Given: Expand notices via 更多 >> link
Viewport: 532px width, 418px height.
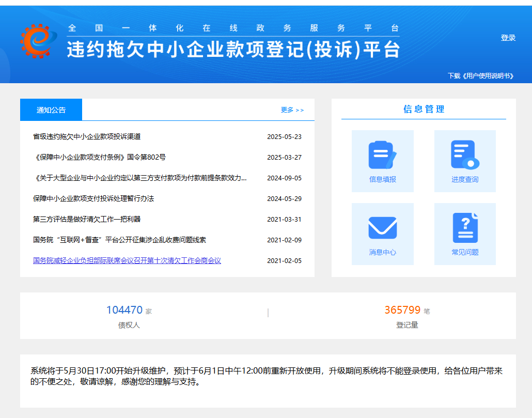Looking at the screenshot, I should pos(292,110).
